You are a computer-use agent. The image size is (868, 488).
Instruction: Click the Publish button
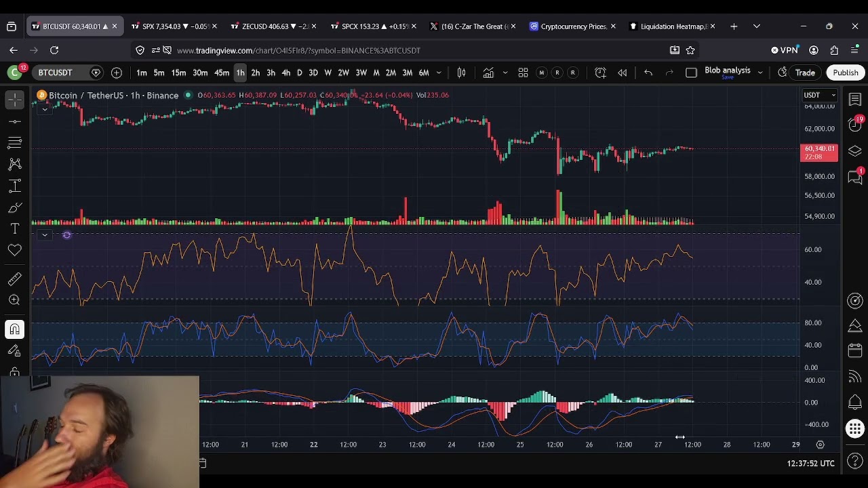coord(846,73)
